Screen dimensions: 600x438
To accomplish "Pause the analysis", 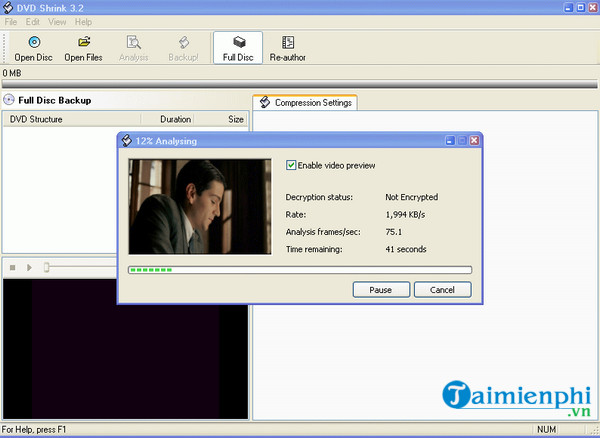I will tap(381, 290).
